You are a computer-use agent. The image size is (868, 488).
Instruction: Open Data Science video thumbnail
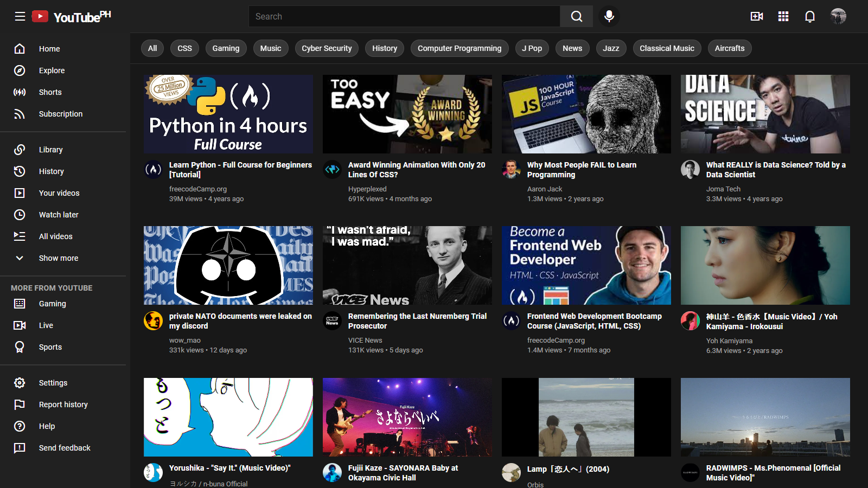(765, 114)
